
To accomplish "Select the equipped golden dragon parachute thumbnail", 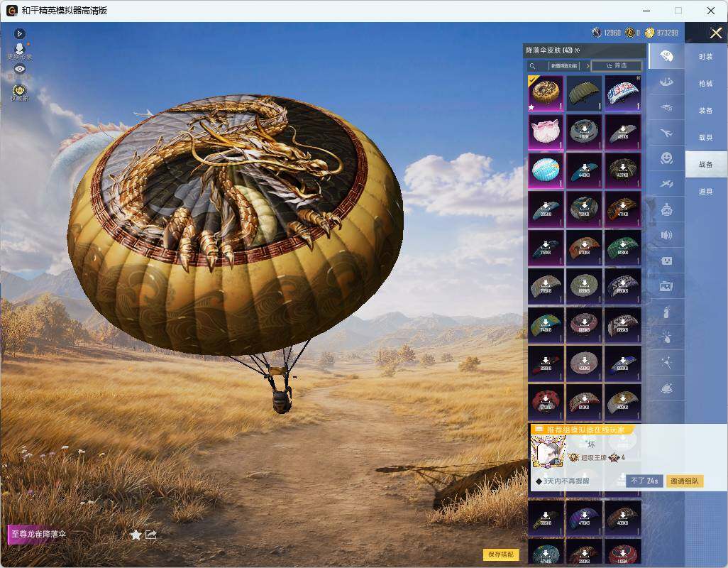I will [546, 93].
